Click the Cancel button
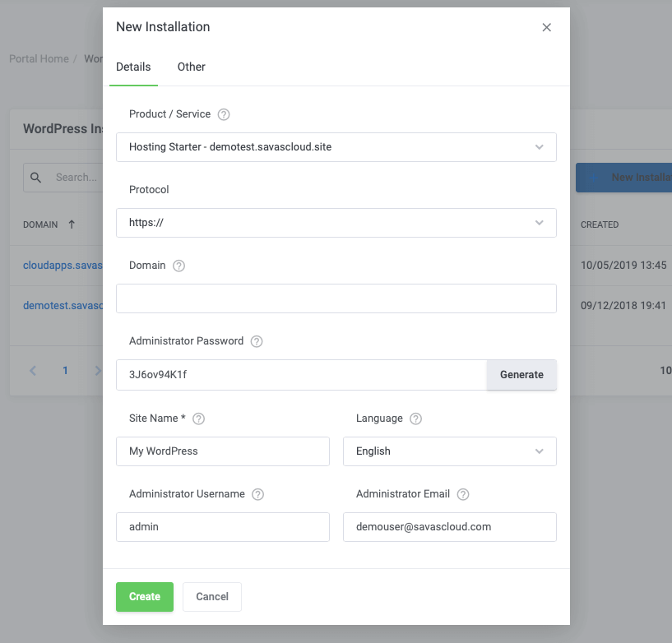 pos(212,597)
